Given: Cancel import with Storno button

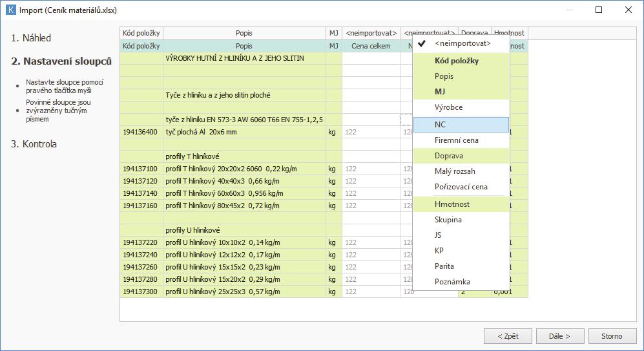Looking at the screenshot, I should point(612,336).
